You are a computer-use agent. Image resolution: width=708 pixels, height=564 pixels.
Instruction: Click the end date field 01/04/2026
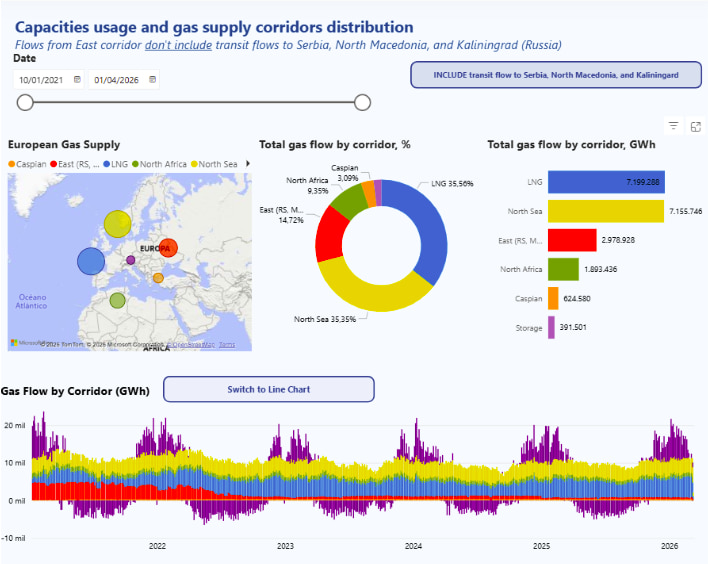118,79
